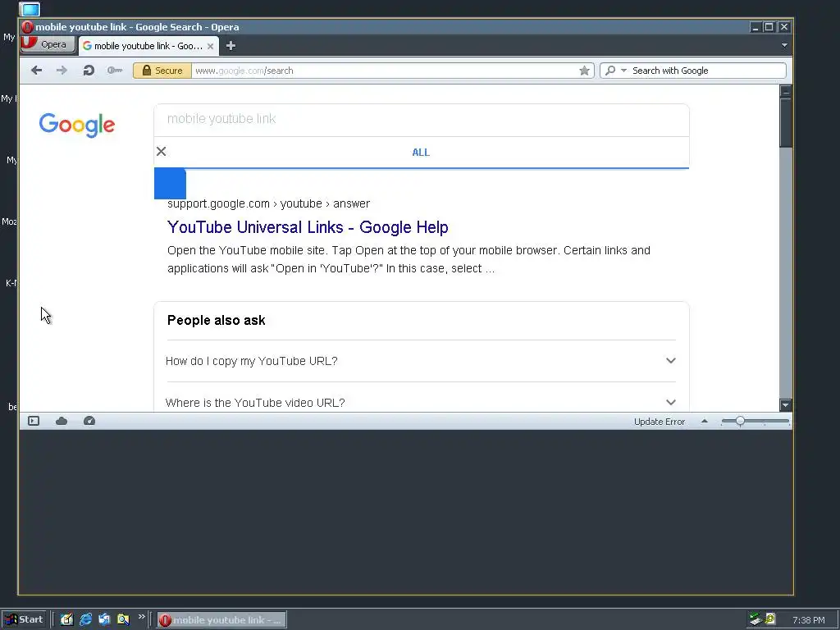Expand hidden quick launch items chevron
Image resolution: width=840 pixels, height=630 pixels.
point(141,617)
